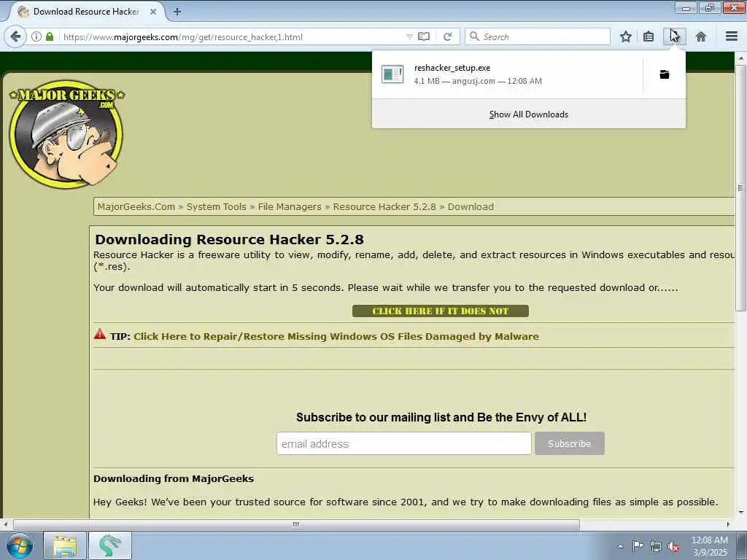Screen dimensions: 747x560
Task: Open Resource Hacker 5.2.8 breadcrumb link
Action: pos(384,206)
